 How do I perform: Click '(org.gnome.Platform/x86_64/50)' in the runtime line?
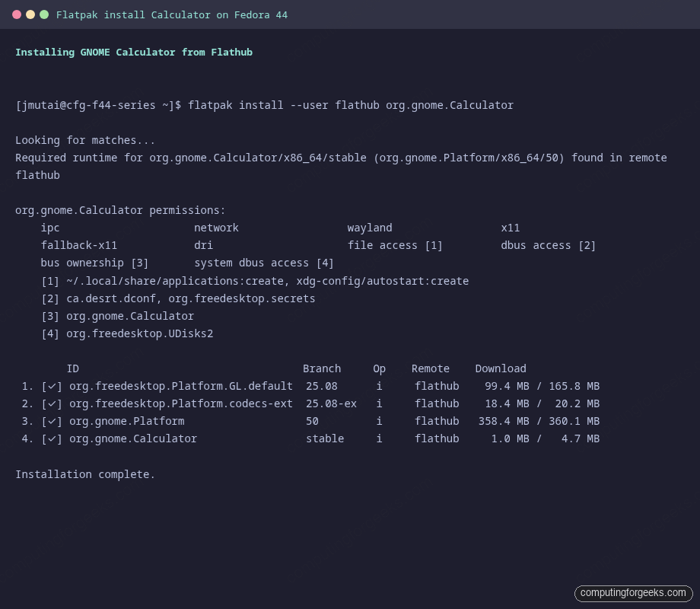[x=469, y=158]
